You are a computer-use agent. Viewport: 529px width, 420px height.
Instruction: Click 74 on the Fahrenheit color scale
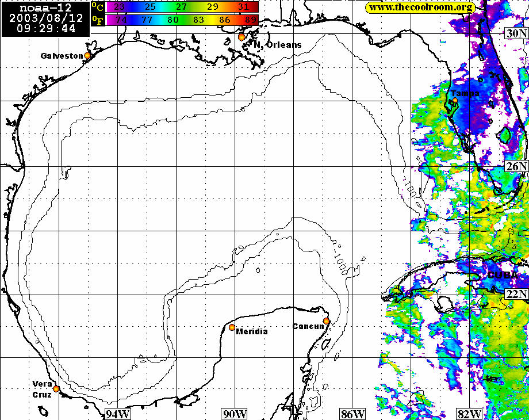pos(121,20)
